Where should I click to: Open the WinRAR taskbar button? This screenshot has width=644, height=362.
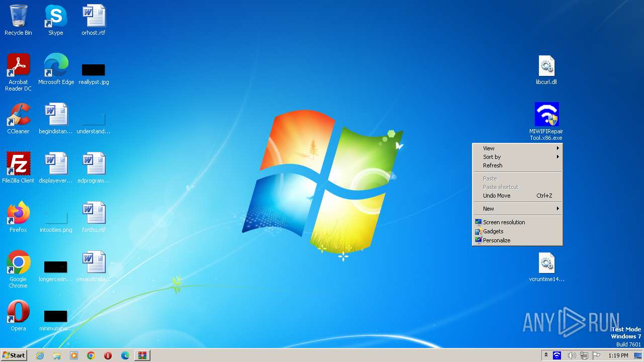[x=142, y=355]
